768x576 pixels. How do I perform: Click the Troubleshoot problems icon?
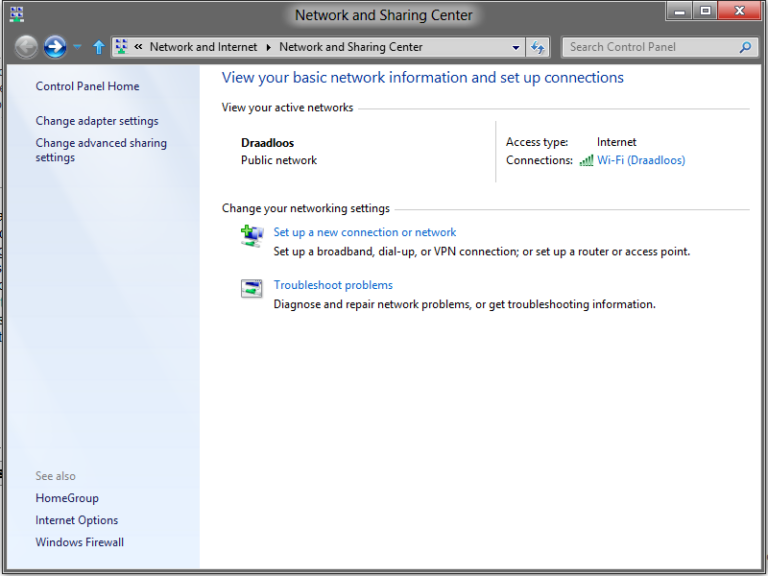[x=252, y=288]
